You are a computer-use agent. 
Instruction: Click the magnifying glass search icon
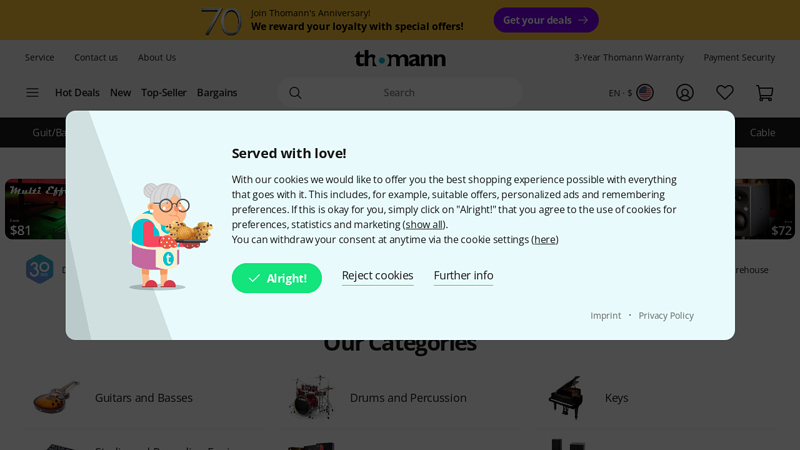[295, 92]
